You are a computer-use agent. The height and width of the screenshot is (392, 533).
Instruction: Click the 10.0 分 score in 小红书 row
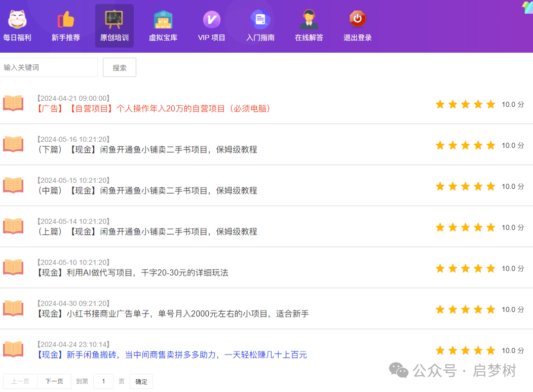pos(513,310)
